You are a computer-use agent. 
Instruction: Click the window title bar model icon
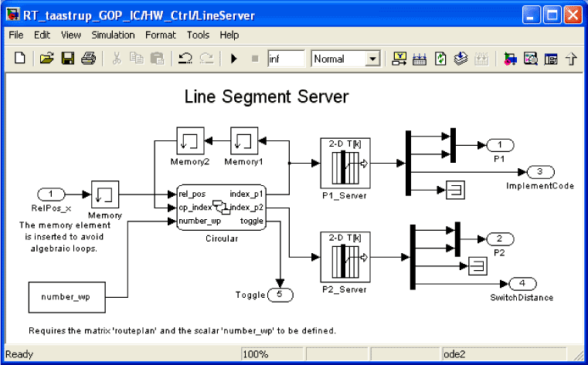tap(13, 15)
